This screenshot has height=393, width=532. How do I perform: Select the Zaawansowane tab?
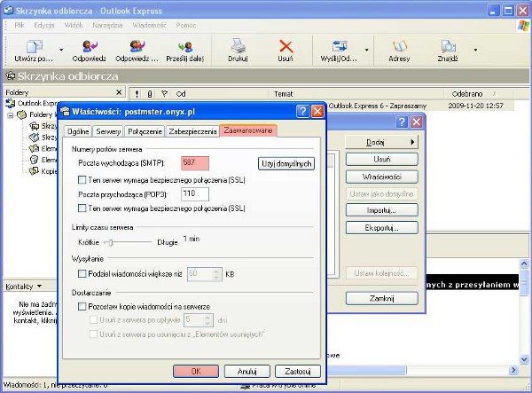[248, 130]
